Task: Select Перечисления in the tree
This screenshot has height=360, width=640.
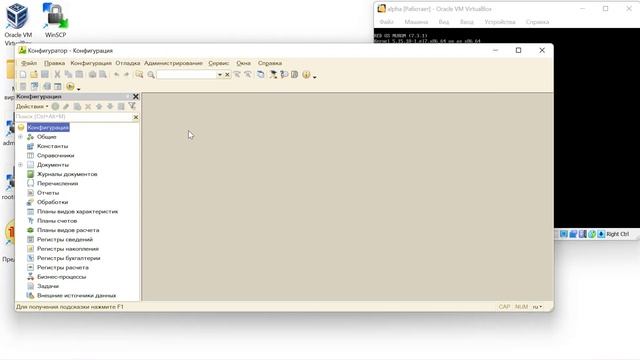Action: point(58,184)
